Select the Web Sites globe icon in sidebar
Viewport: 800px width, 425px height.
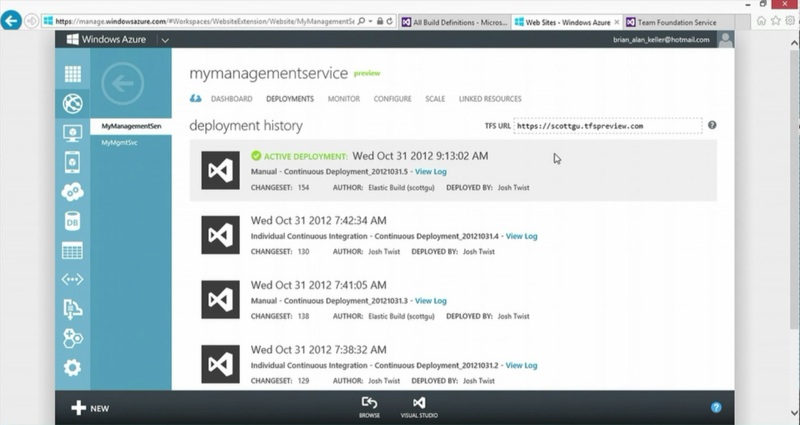pos(72,104)
